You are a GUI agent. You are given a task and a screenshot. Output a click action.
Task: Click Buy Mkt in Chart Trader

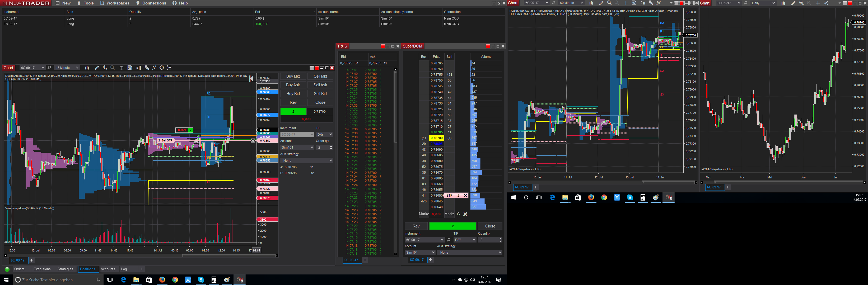293,76
